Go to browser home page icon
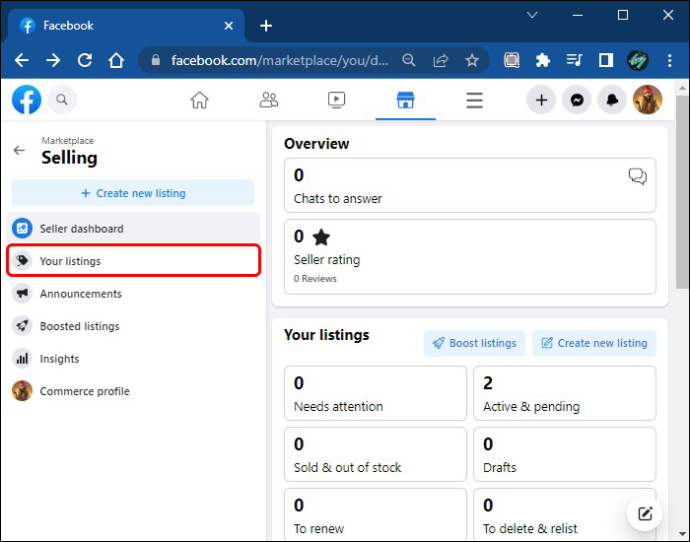 [116, 60]
